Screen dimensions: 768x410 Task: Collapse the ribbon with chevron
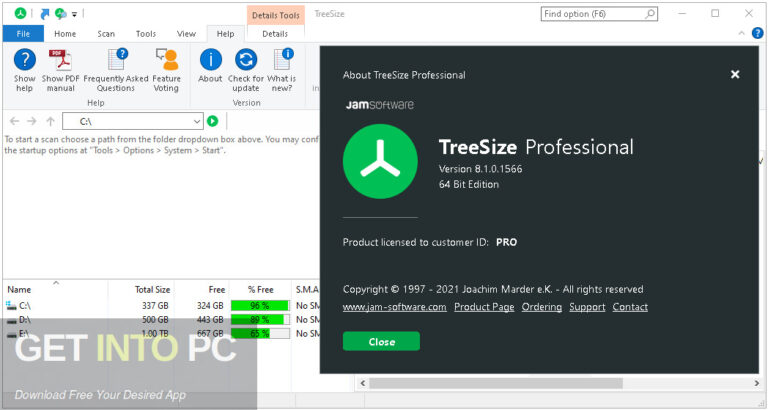pyautogui.click(x=742, y=33)
